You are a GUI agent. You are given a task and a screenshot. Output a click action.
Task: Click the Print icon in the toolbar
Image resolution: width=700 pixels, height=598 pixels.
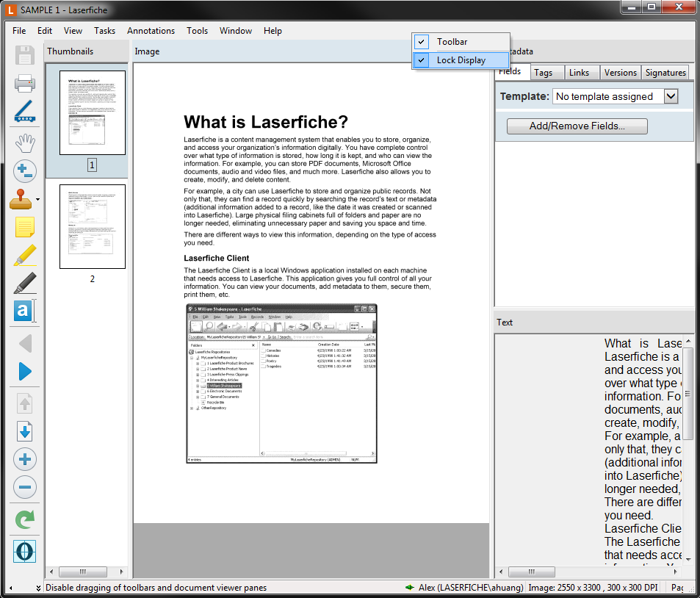(x=24, y=83)
